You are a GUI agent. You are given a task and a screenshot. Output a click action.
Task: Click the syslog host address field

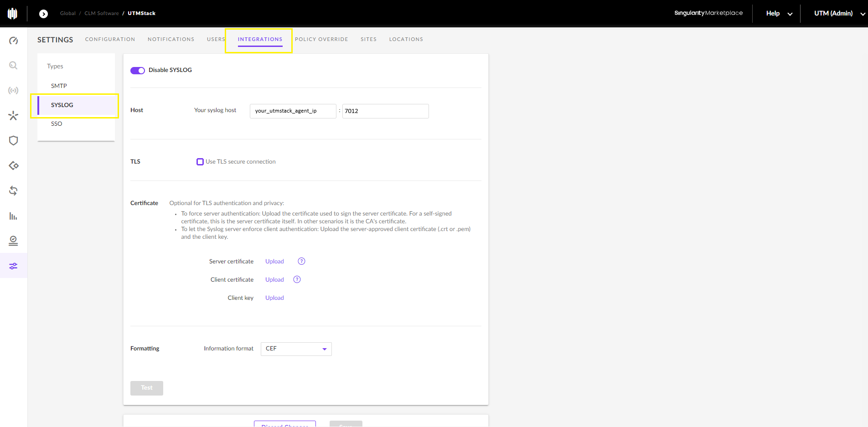(x=293, y=111)
